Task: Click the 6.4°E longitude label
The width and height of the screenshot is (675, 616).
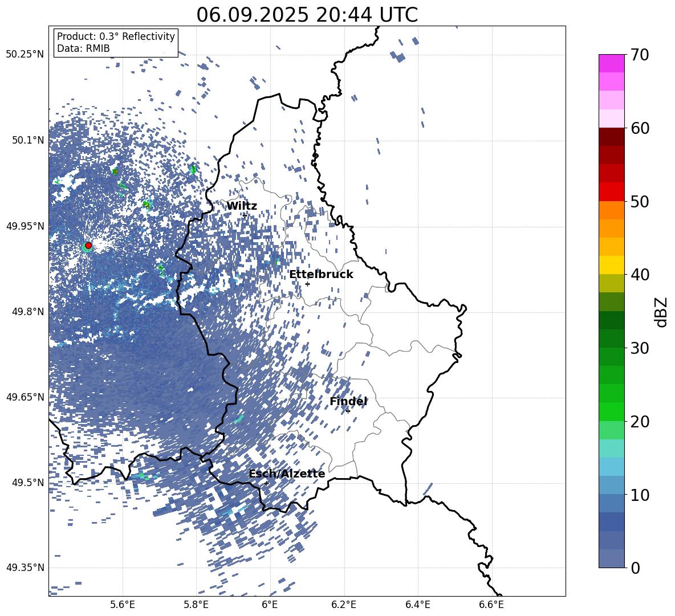Action: pyautogui.click(x=417, y=605)
